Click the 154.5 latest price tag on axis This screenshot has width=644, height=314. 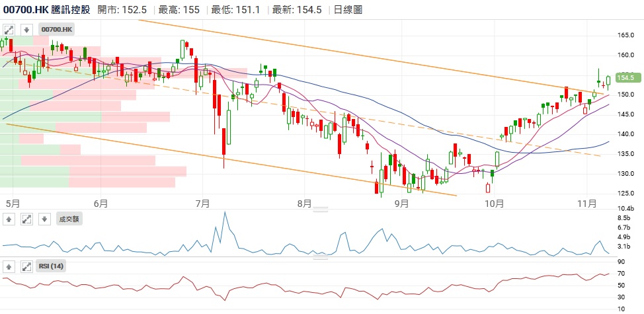(x=625, y=78)
